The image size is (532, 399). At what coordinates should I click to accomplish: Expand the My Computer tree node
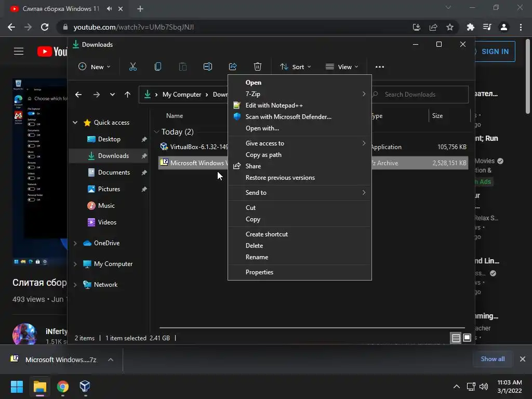tap(75, 264)
